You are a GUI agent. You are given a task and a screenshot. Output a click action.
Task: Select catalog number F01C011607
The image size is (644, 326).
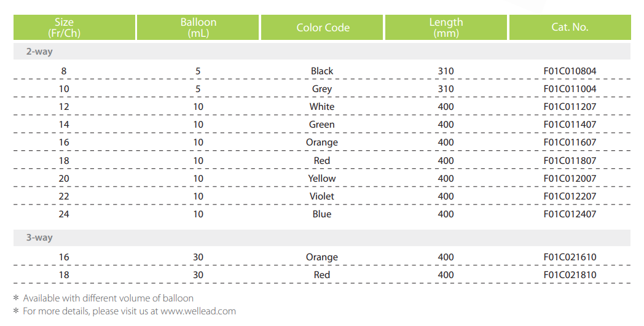click(570, 142)
